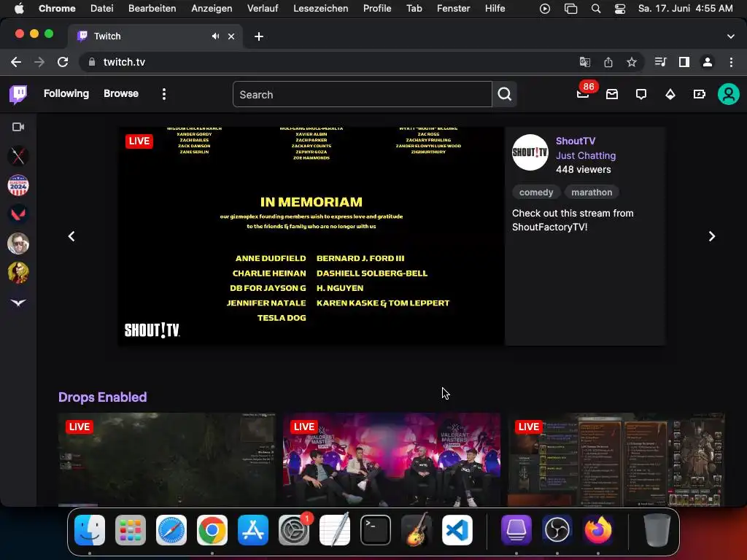
Task: Click the ShoutTV round channel avatar
Action: (530, 152)
